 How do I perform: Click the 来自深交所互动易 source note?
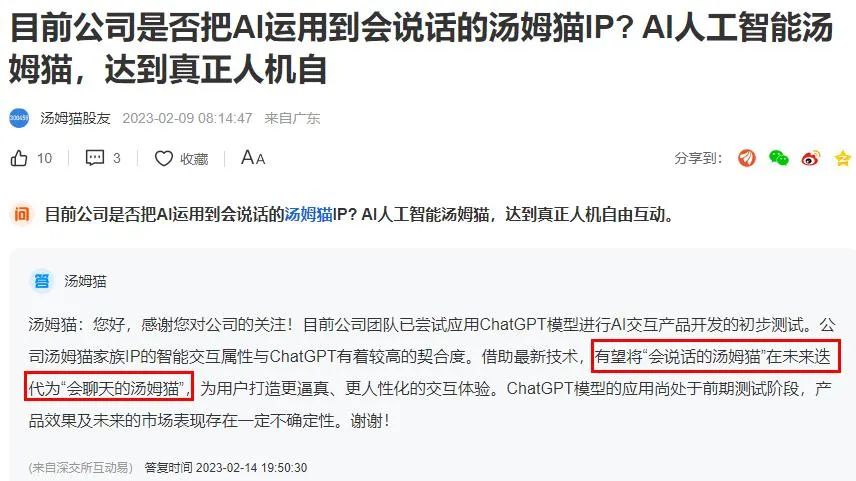[81, 467]
